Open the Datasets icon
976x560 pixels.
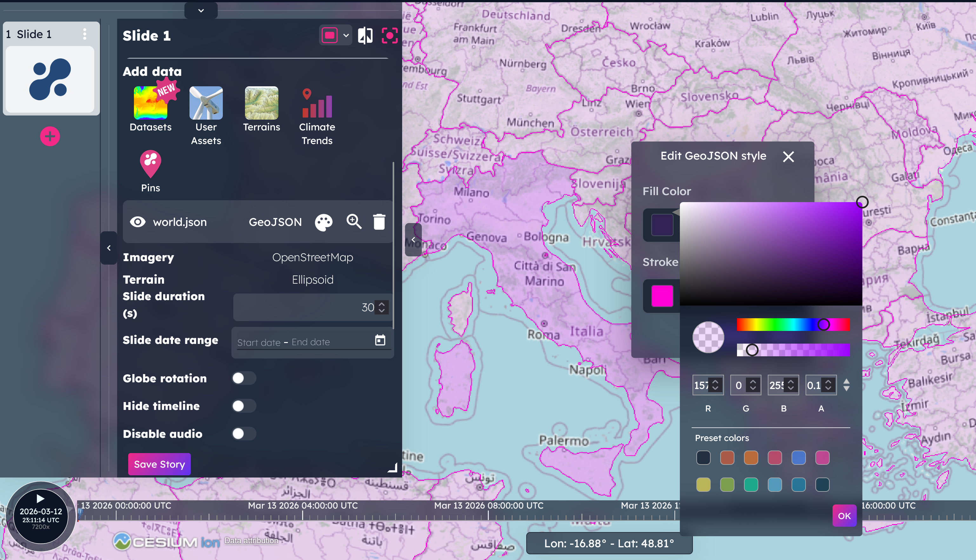point(150,103)
